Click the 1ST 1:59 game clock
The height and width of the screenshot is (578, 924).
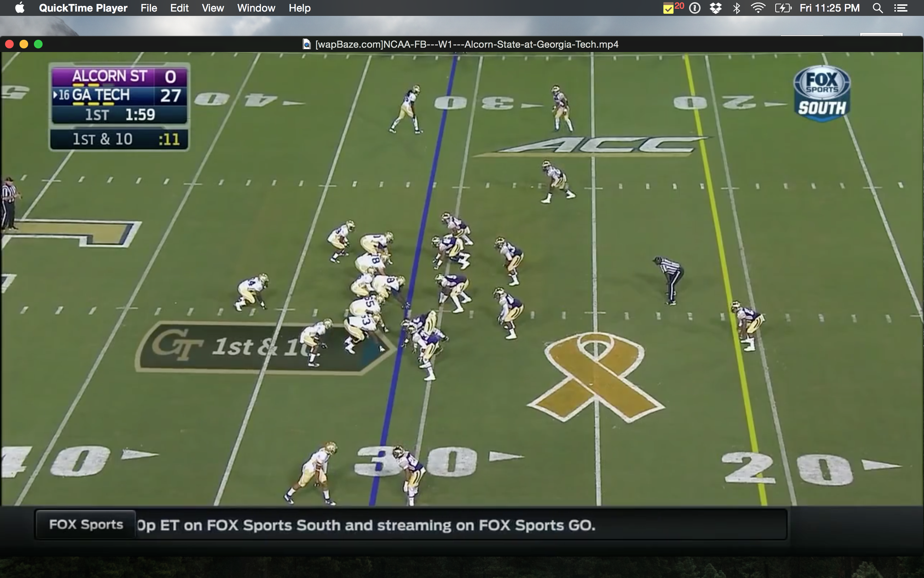pos(119,115)
